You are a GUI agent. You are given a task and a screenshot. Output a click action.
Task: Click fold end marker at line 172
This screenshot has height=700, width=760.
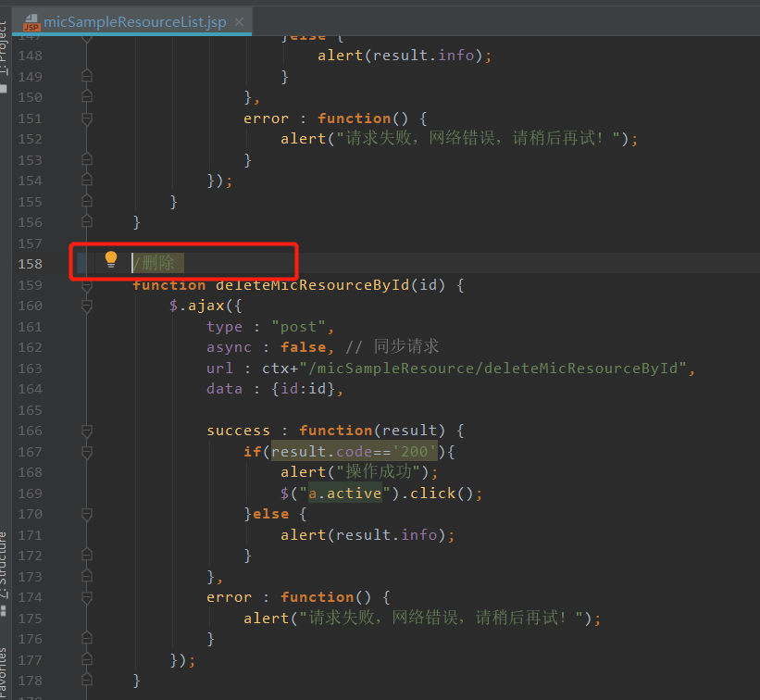(87, 555)
